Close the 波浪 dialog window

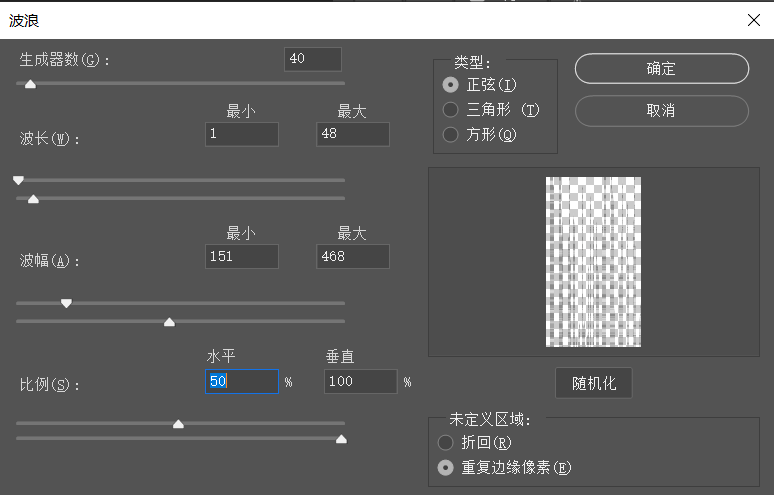(753, 20)
